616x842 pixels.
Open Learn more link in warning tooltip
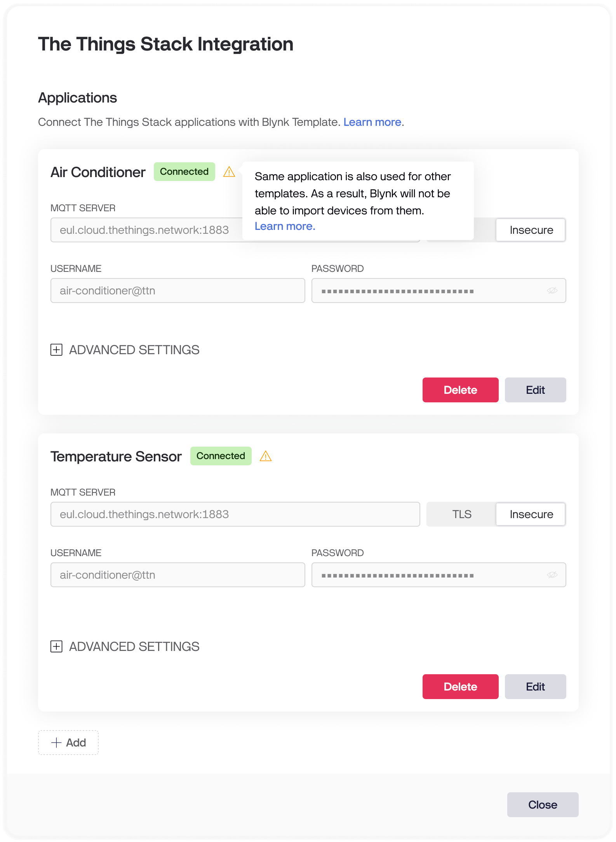tap(285, 226)
